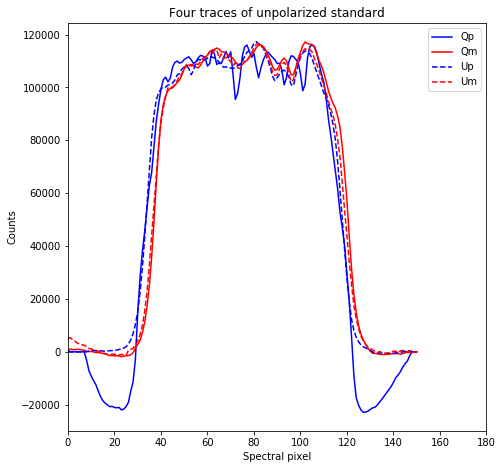Image resolution: width=503 pixels, height=469 pixels.
Task: Click the y-axis tick label 60000
Action: point(45,193)
